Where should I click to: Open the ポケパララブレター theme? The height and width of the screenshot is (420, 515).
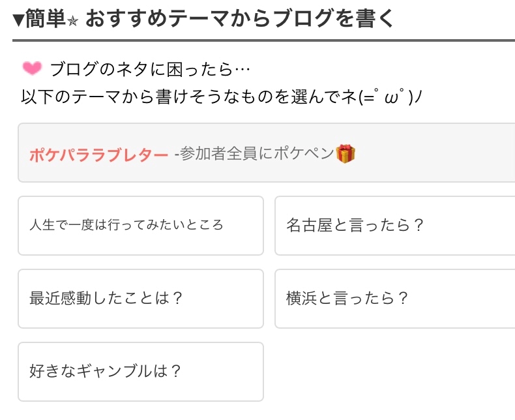point(99,155)
